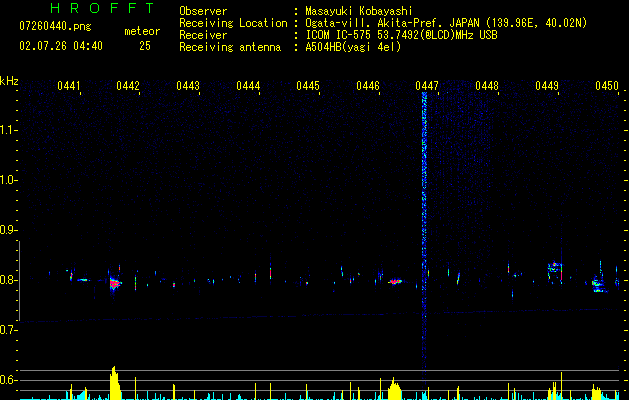The width and height of the screenshot is (629, 400).
Task: Click the tall yellow intensity peak near 0442
Action: 115,383
